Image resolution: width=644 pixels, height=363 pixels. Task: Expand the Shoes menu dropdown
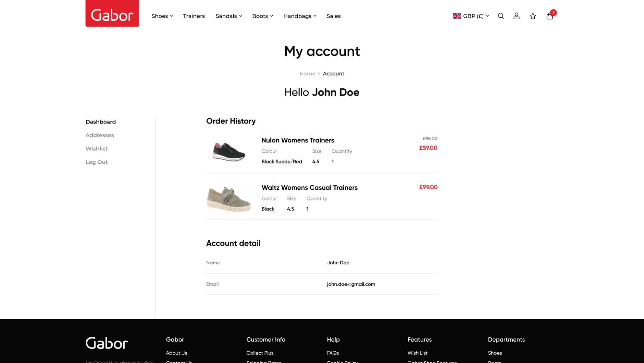click(x=162, y=16)
